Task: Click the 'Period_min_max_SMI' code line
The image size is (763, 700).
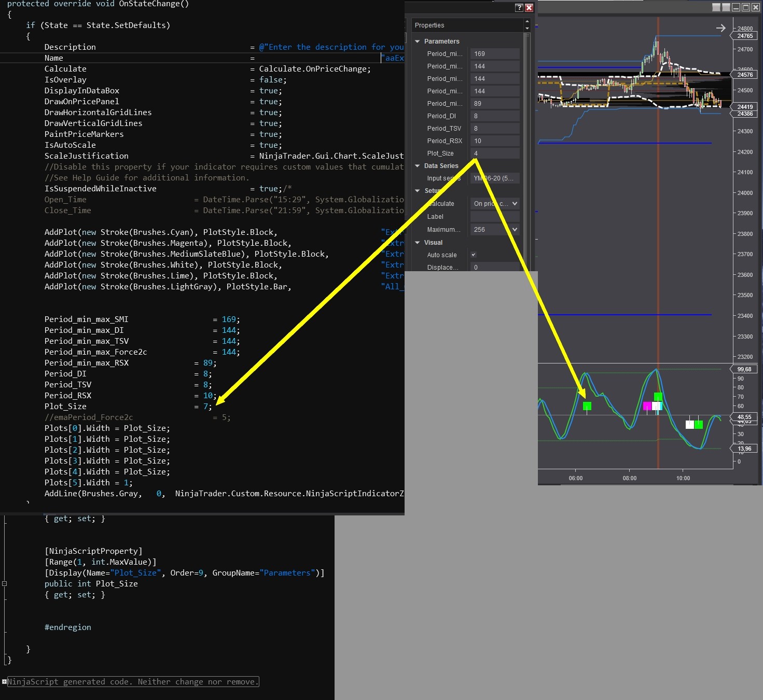Action: coord(142,319)
